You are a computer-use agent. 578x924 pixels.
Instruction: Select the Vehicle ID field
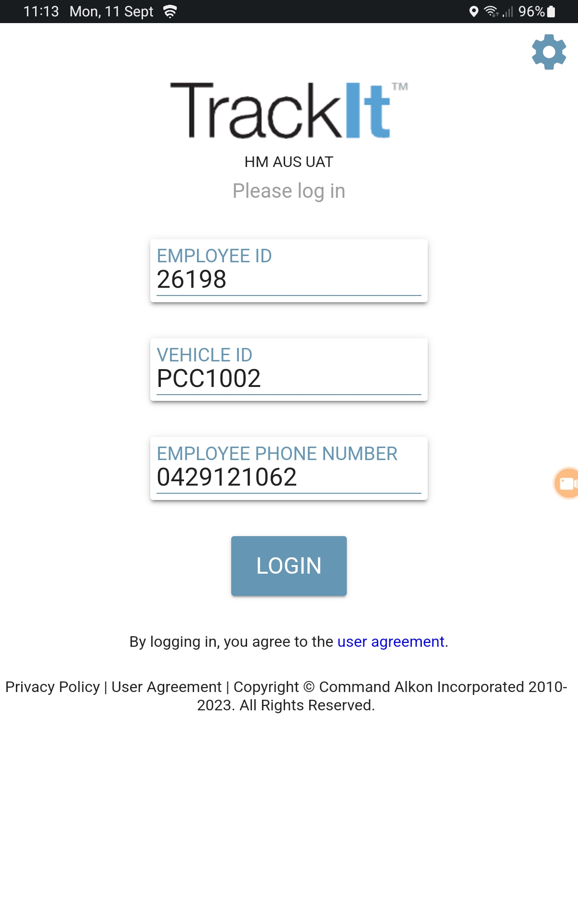(289, 378)
